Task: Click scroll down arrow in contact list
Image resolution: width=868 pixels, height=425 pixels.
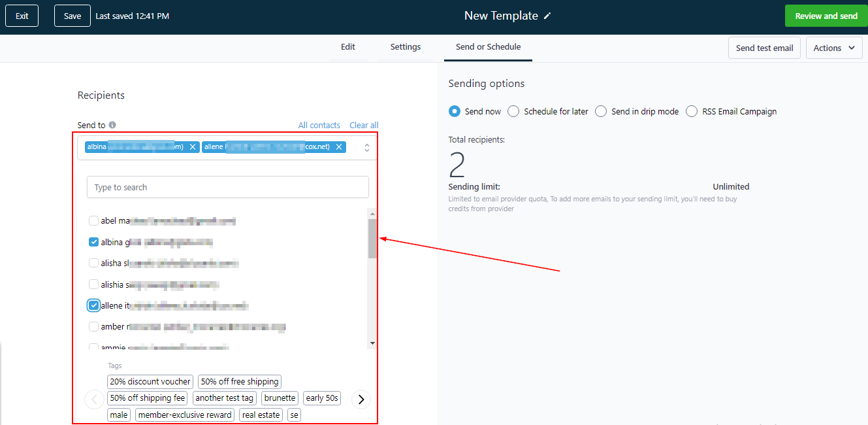Action: (x=372, y=343)
